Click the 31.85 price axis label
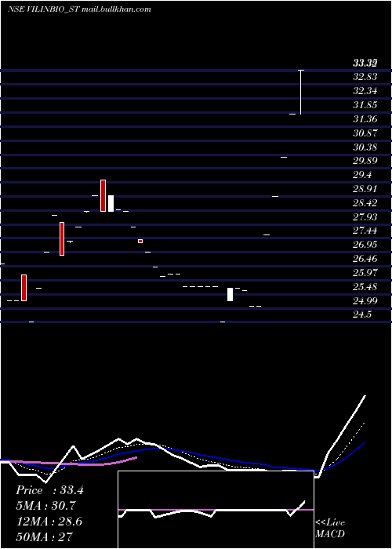Image resolution: width=392 pixels, height=549 pixels. pos(365,105)
